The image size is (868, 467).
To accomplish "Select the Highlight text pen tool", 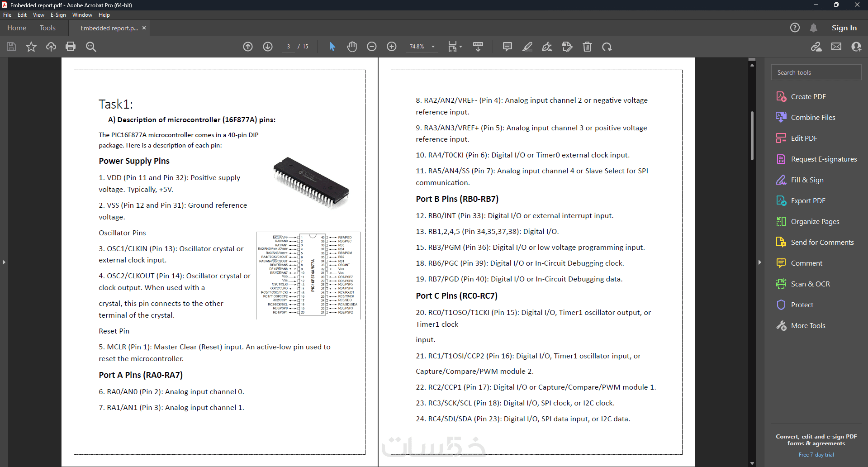I will [x=527, y=47].
